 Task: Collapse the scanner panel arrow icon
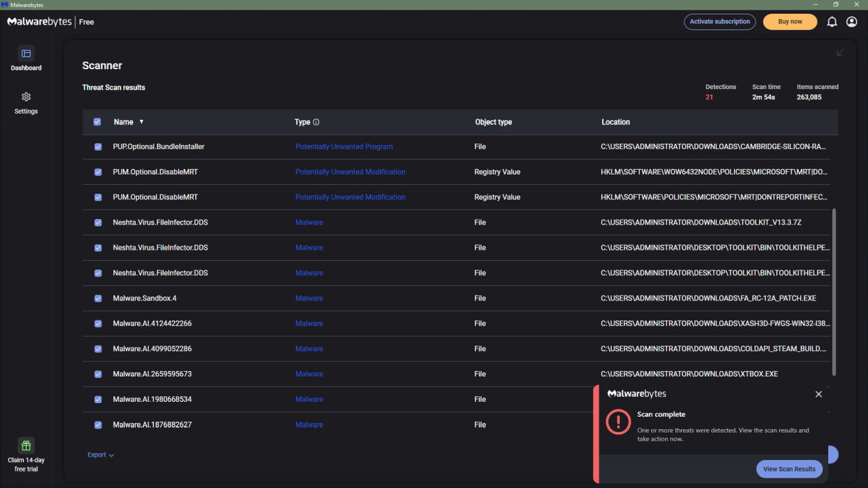tap(840, 52)
